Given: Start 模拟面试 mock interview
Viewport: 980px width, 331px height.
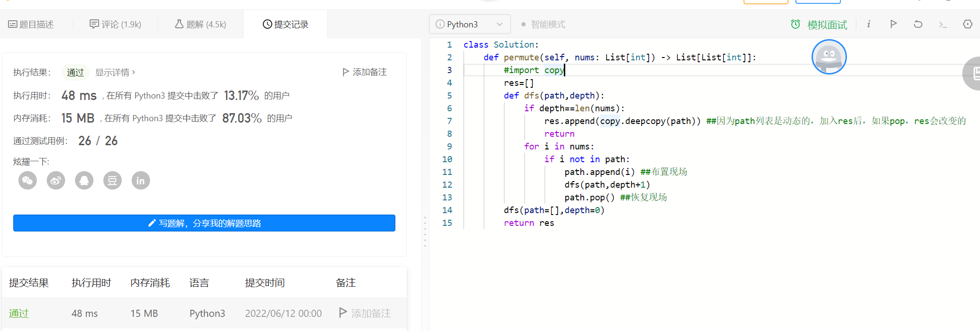Looking at the screenshot, I should click(x=819, y=25).
